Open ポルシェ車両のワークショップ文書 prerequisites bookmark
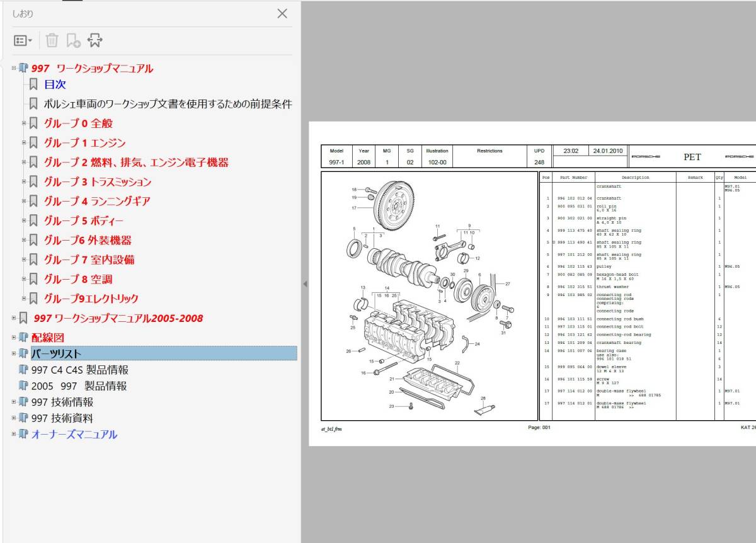This screenshot has width=756, height=543. point(168,104)
